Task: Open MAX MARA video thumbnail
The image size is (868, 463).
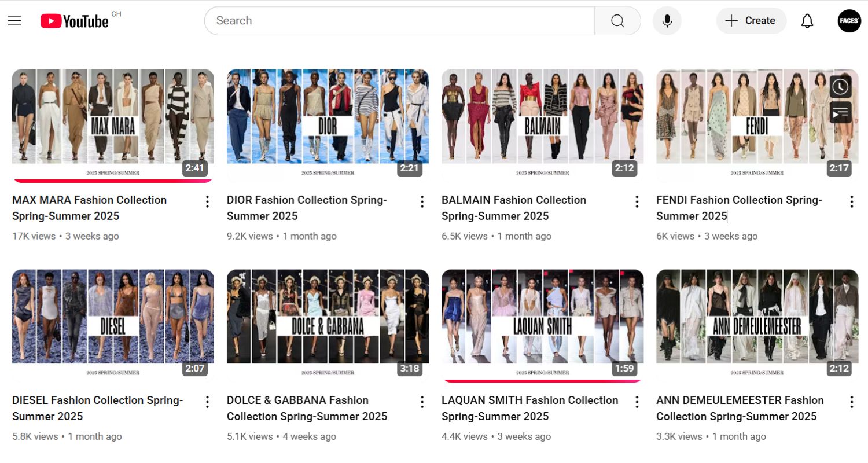Action: 113,126
